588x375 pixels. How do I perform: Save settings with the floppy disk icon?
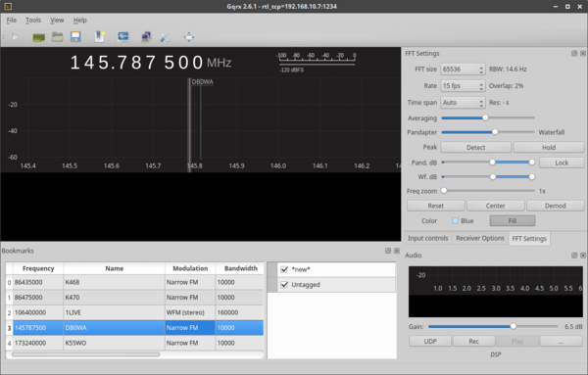click(75, 36)
